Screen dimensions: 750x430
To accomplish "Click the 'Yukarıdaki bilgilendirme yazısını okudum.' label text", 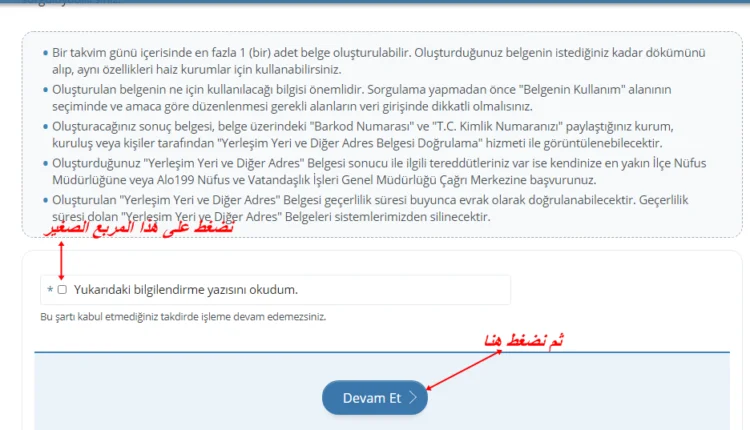I will pyautogui.click(x=186, y=290).
